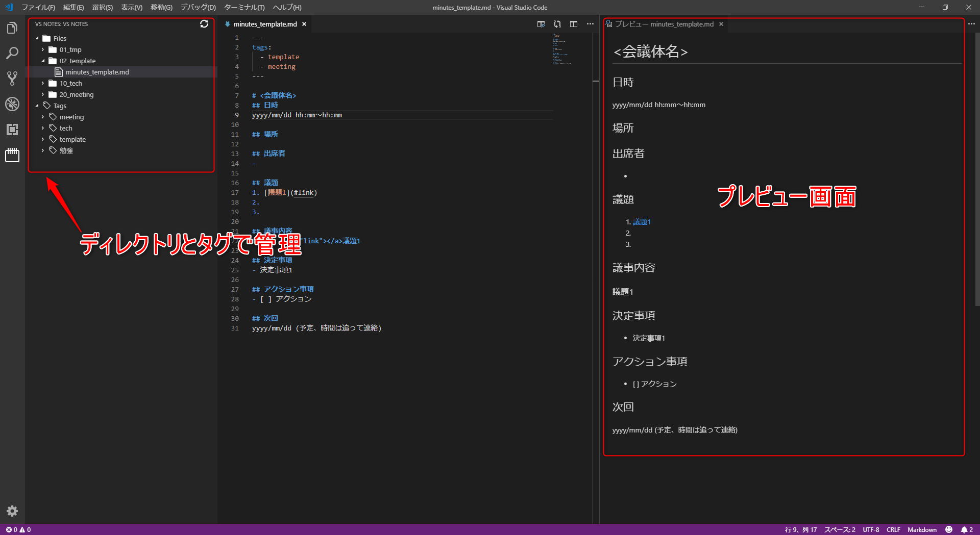
Task: Open the Explorer view in activity bar
Action: (12, 28)
